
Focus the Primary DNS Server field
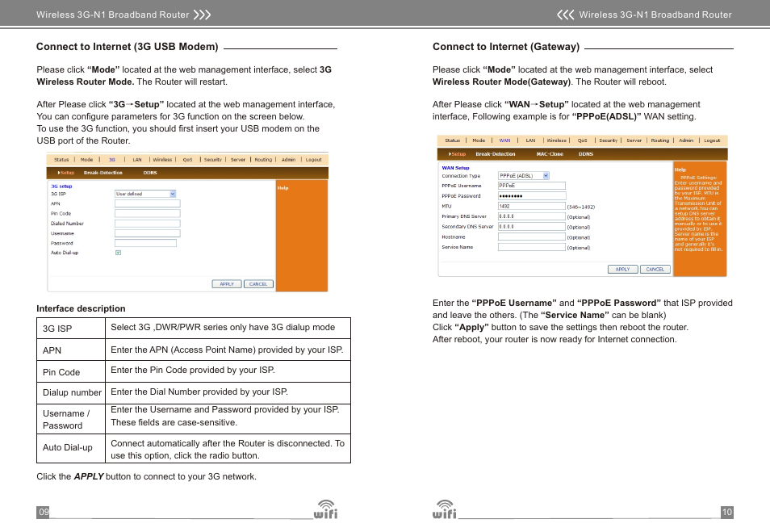pyautogui.click(x=532, y=216)
